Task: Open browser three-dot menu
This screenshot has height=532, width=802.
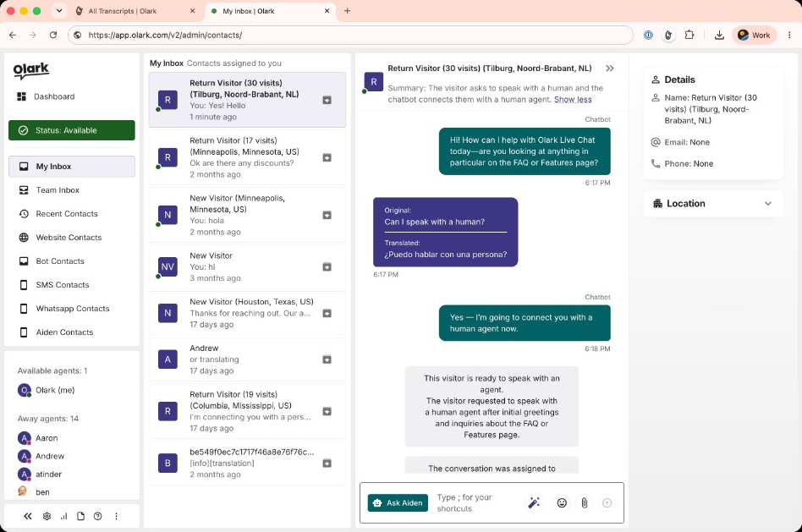Action: 789,35
